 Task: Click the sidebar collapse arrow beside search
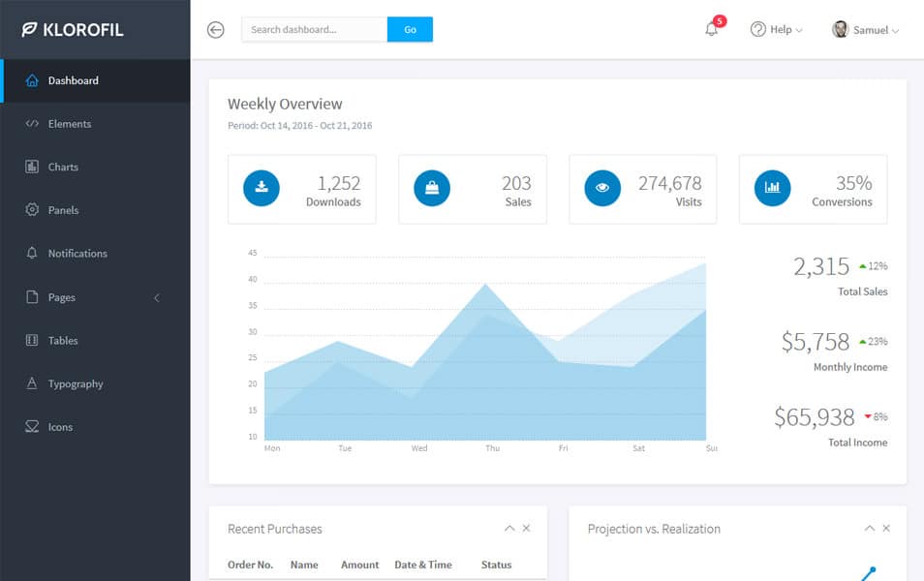click(x=215, y=30)
